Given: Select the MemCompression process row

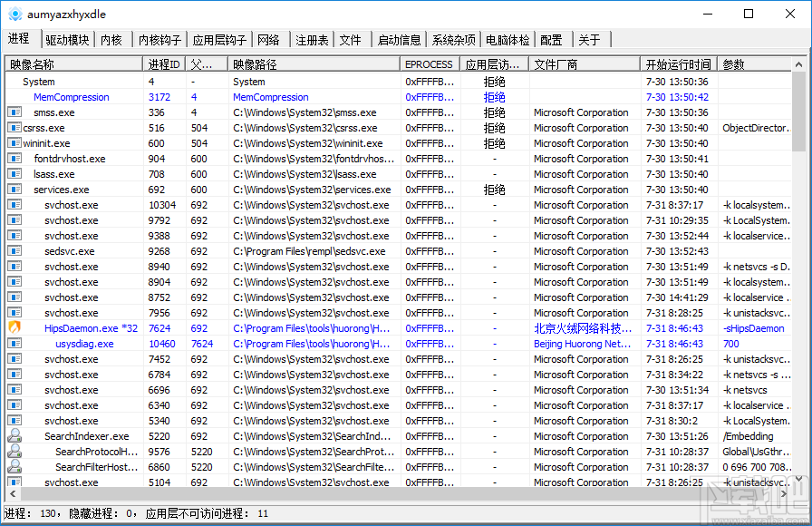Looking at the screenshot, I should [398, 97].
